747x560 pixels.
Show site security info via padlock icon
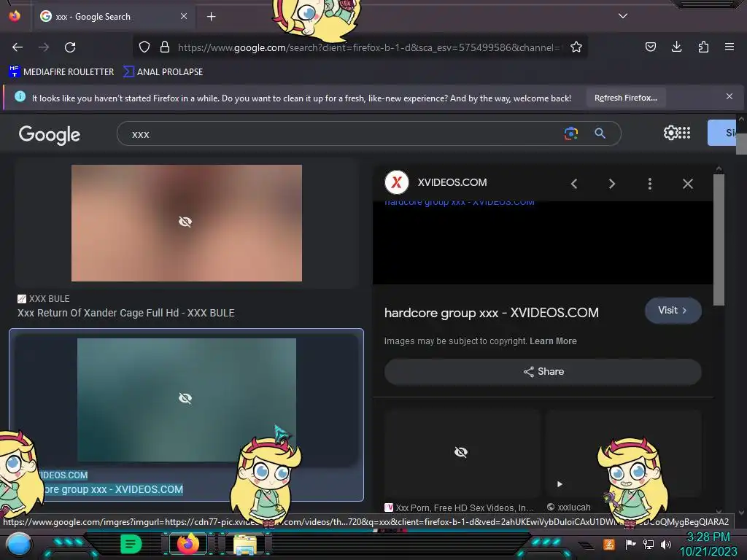165,47
